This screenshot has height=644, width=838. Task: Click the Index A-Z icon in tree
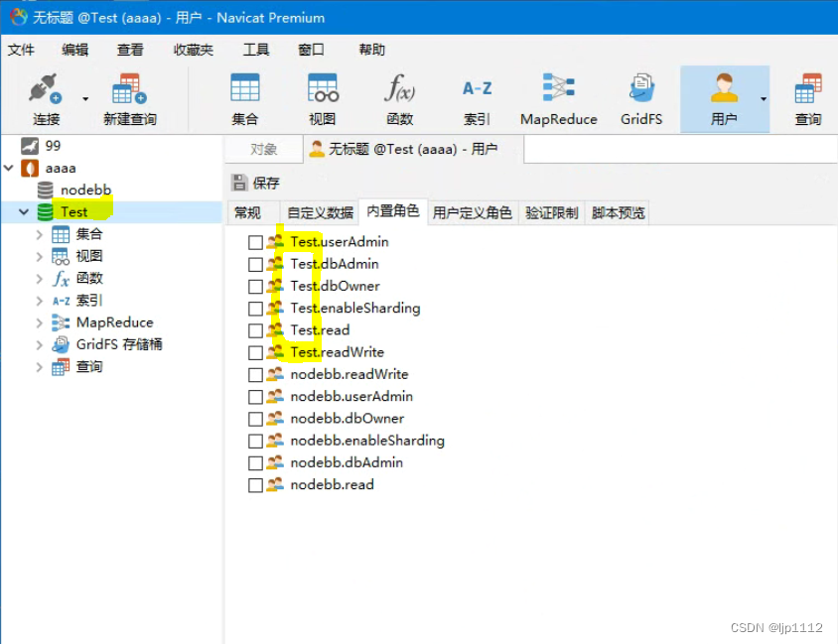(x=61, y=302)
